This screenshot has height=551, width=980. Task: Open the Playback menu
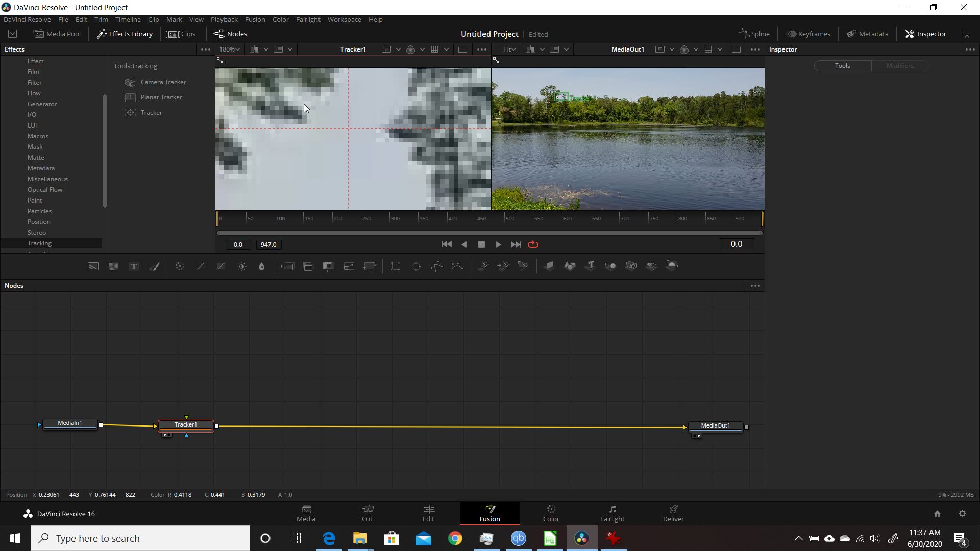(x=224, y=19)
